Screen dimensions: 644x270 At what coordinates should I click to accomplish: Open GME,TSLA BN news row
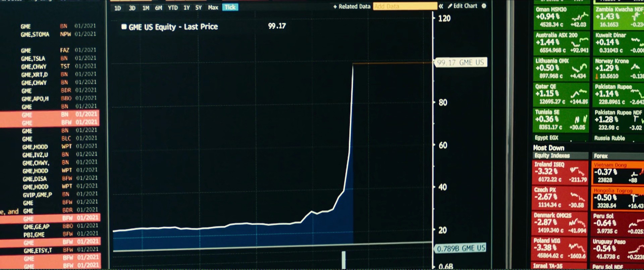(58, 58)
